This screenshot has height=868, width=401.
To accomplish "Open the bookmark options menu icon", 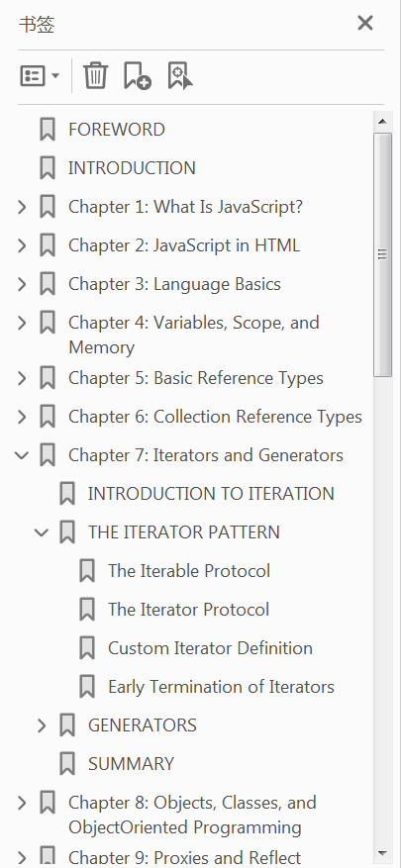I will (x=40, y=76).
